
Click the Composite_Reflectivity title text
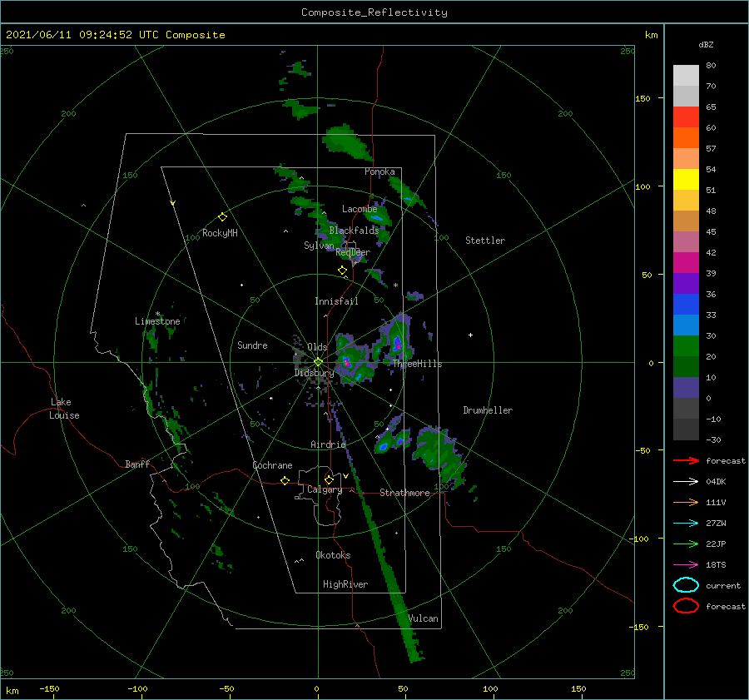374,12
